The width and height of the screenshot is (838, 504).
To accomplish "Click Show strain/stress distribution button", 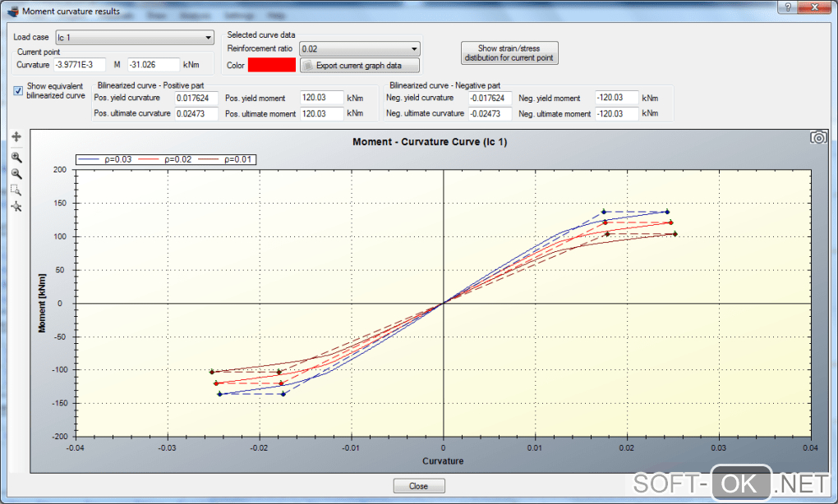I will (x=510, y=53).
